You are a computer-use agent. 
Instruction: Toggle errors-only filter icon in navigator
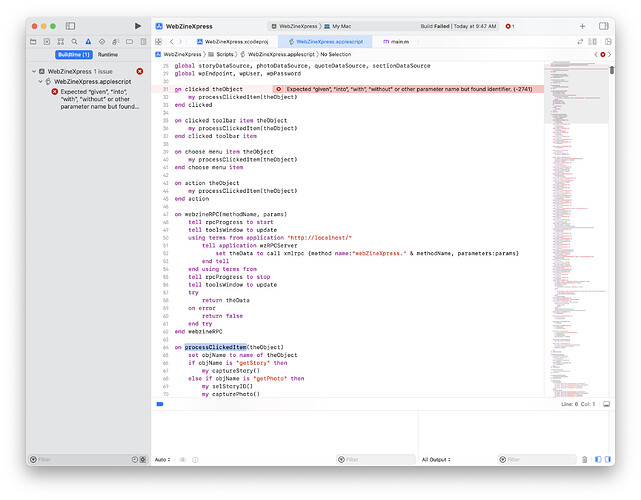(x=143, y=460)
